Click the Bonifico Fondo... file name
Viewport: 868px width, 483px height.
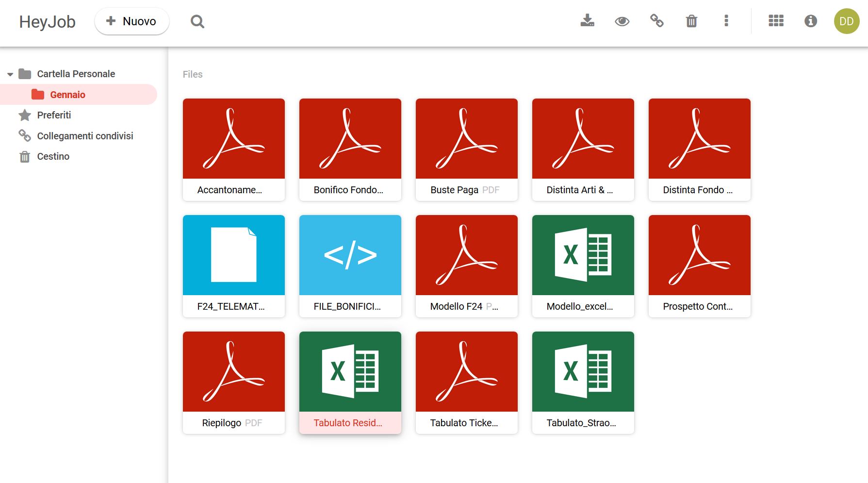[348, 190]
